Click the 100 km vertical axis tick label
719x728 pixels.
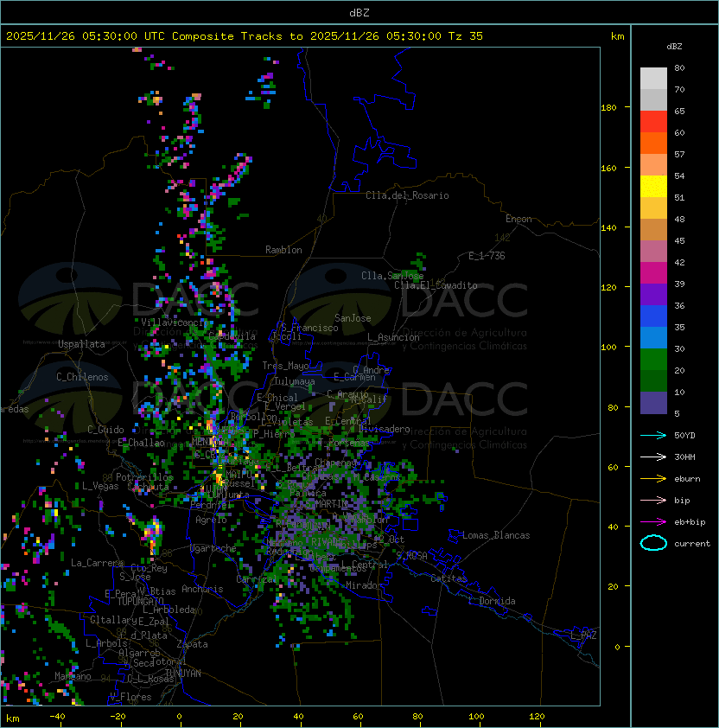[608, 347]
